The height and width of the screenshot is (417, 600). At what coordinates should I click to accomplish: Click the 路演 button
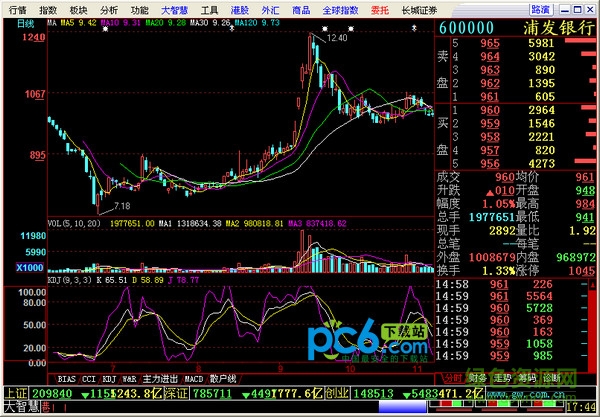[541, 10]
